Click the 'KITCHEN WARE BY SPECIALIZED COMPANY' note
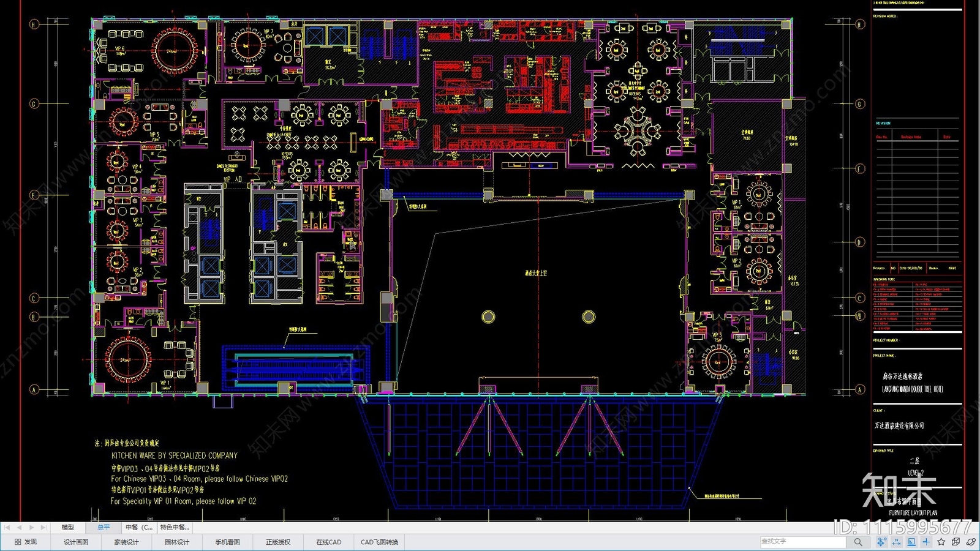This screenshot has width=980, height=551. (175, 455)
